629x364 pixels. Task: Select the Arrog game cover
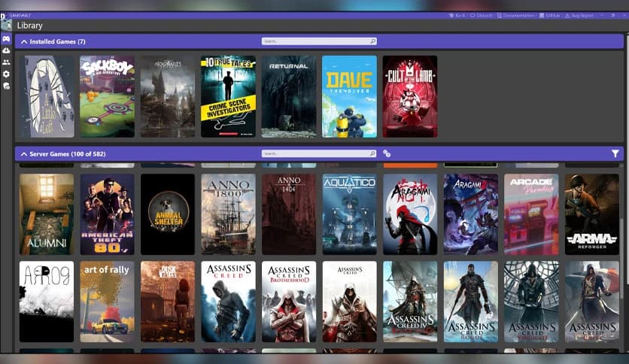(x=47, y=302)
